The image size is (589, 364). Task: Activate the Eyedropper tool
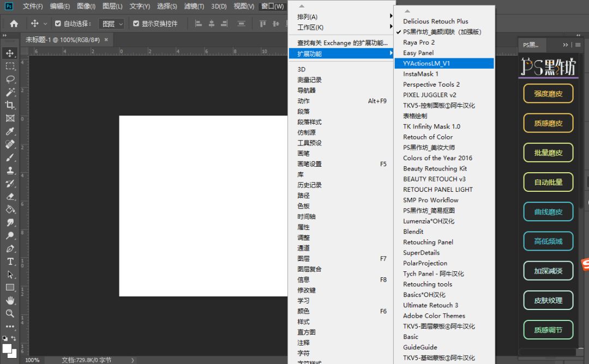(10, 131)
